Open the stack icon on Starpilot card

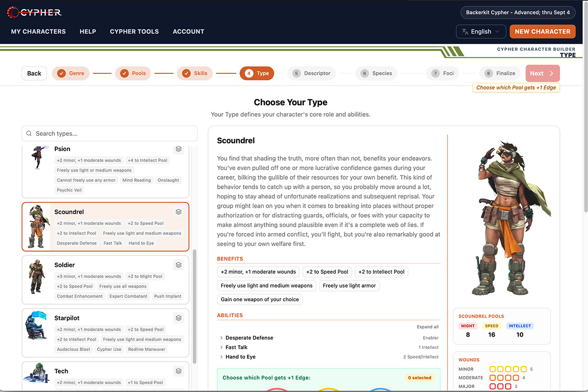coord(179,318)
